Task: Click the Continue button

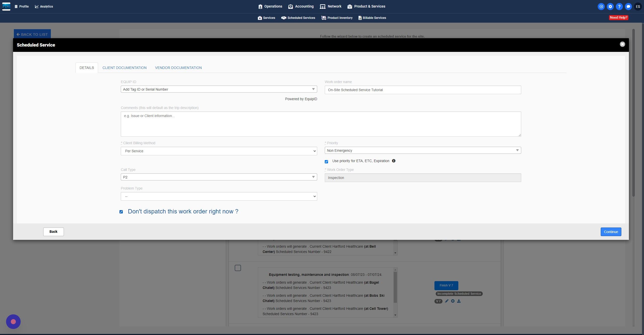Action: (611, 232)
